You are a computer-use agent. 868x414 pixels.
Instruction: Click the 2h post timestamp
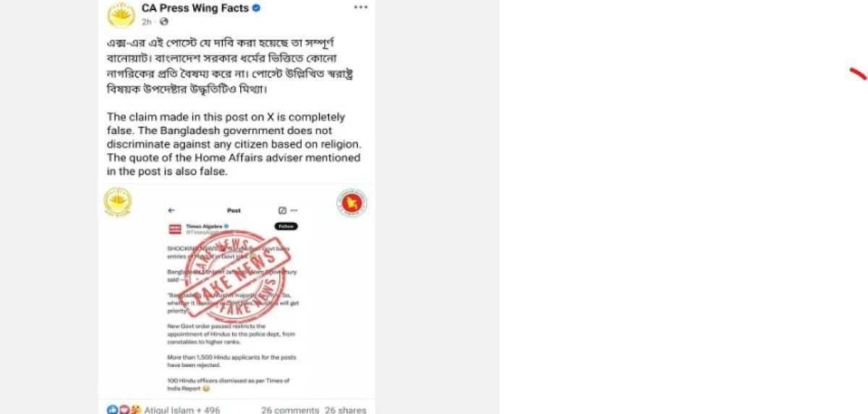146,22
